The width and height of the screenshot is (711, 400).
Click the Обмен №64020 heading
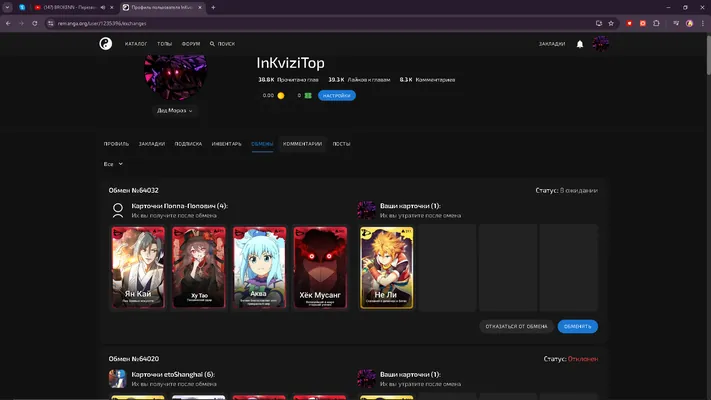[133, 359]
